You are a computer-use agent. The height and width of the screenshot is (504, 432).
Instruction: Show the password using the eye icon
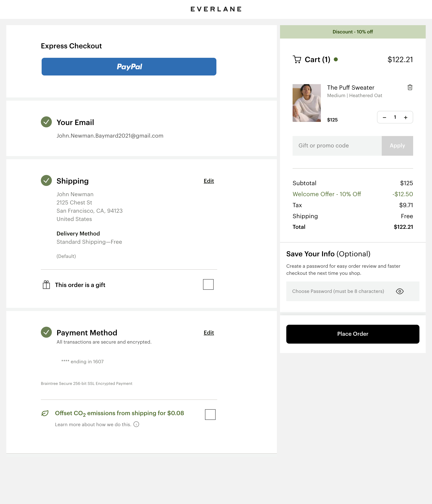[x=400, y=291]
